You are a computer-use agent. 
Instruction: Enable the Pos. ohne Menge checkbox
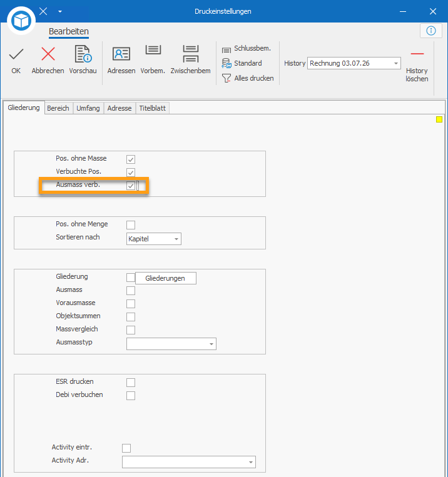coord(131,225)
